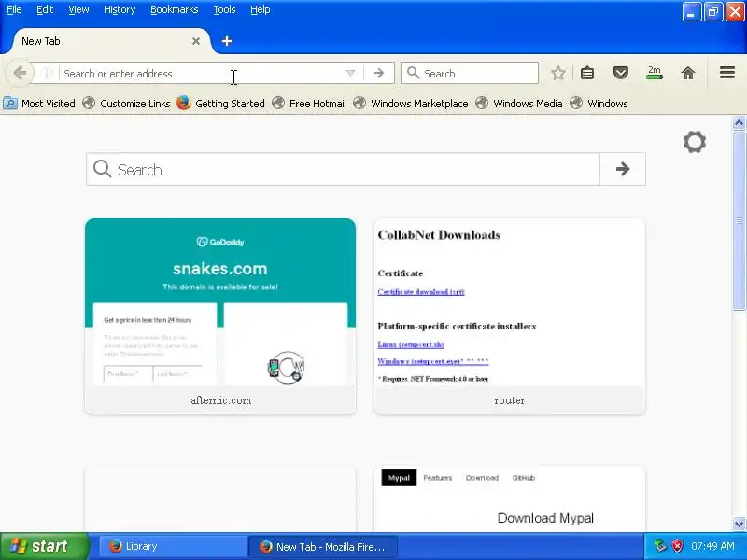Open the Help menu

(261, 9)
